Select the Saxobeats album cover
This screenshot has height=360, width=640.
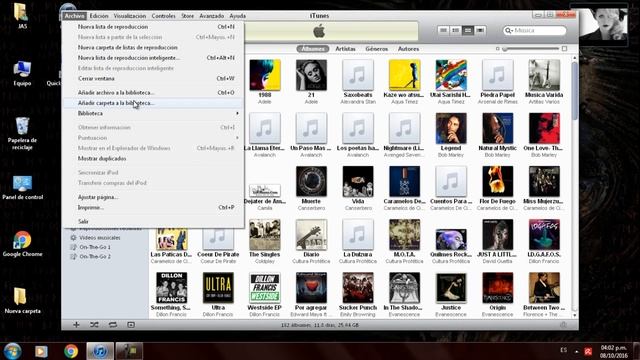358,75
